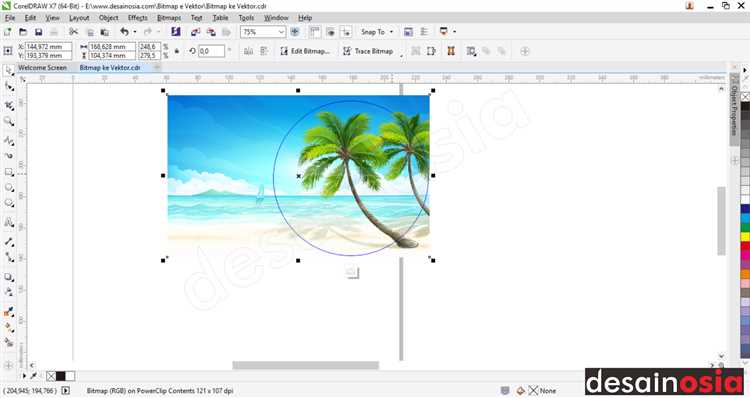This screenshot has width=750, height=398.
Task: Click the Export icon in standard toolbar
Action: pos(211,32)
